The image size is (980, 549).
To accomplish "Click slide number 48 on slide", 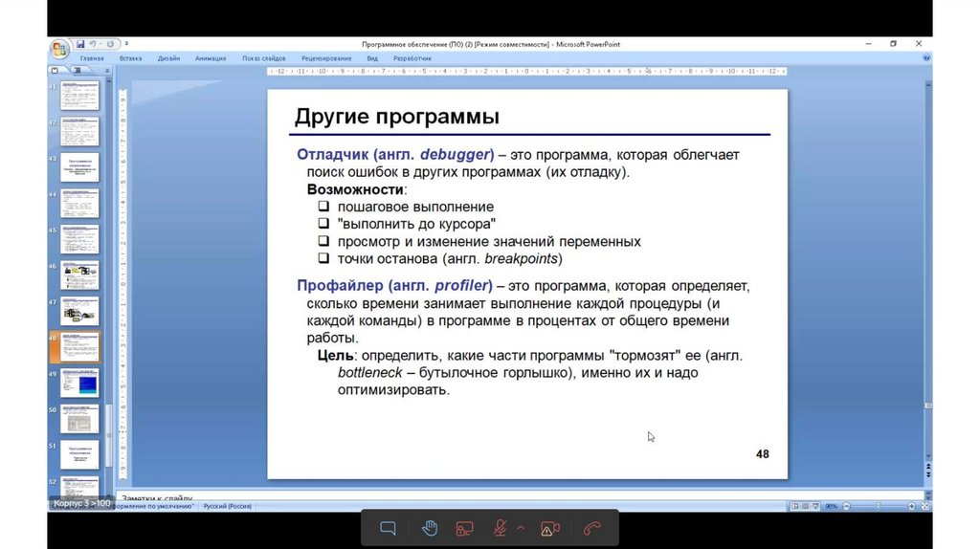I will pos(763,454).
